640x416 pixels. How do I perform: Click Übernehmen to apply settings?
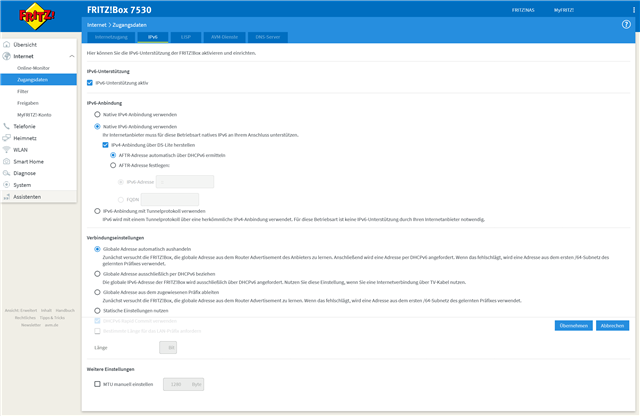(x=573, y=326)
